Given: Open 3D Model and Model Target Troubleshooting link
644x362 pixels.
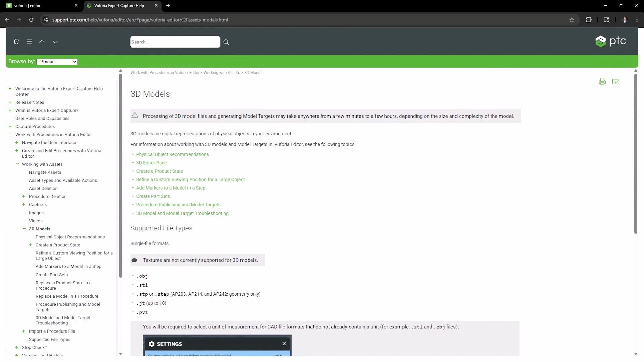Looking at the screenshot, I should coord(182,213).
